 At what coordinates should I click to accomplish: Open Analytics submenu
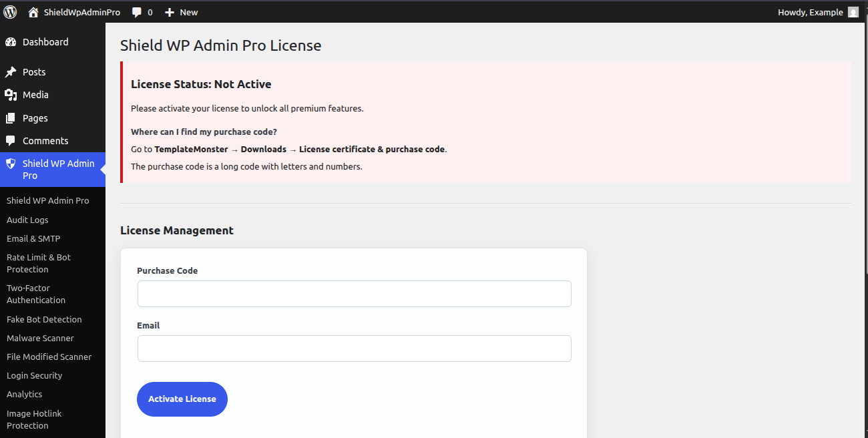point(25,395)
